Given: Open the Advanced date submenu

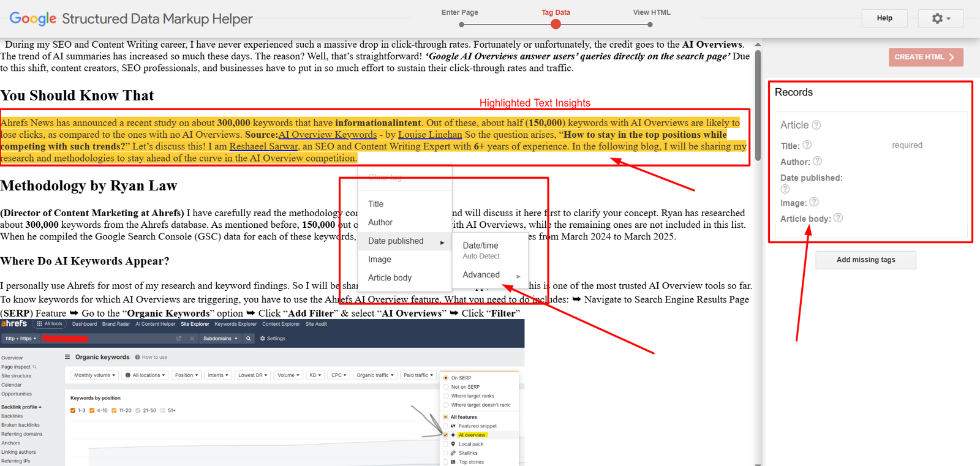Looking at the screenshot, I should click(490, 275).
